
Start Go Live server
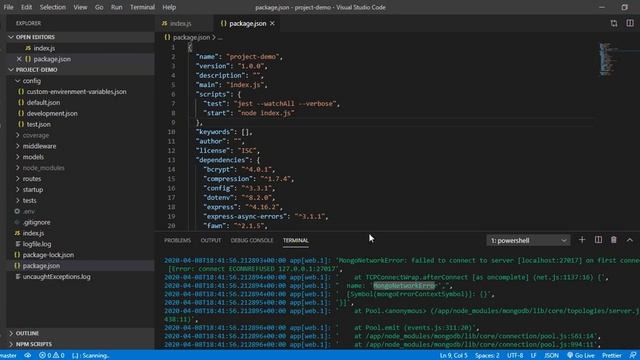tap(581, 356)
